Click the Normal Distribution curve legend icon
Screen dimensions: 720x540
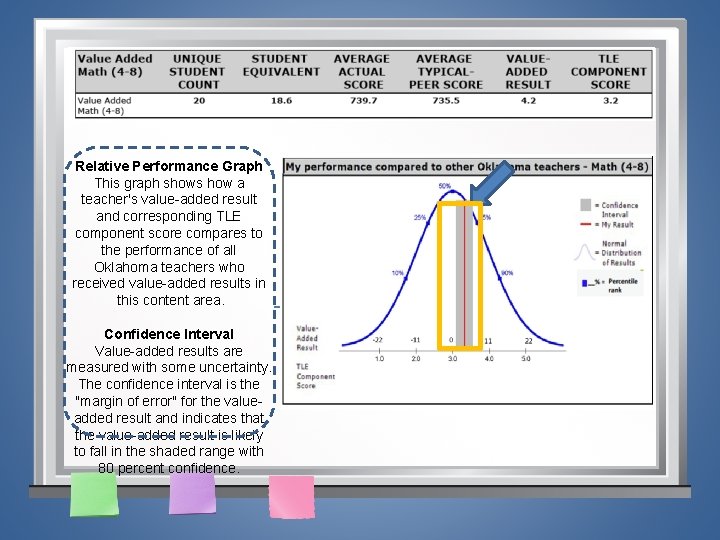pos(584,253)
